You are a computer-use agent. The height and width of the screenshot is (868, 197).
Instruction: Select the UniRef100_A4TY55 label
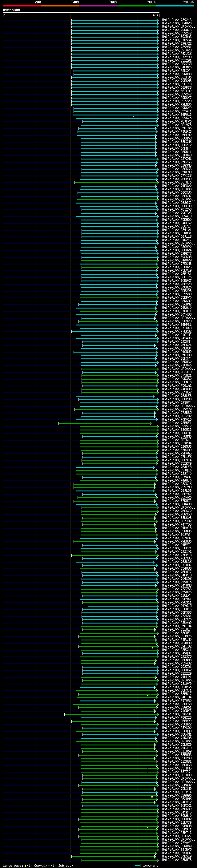(177, 524)
